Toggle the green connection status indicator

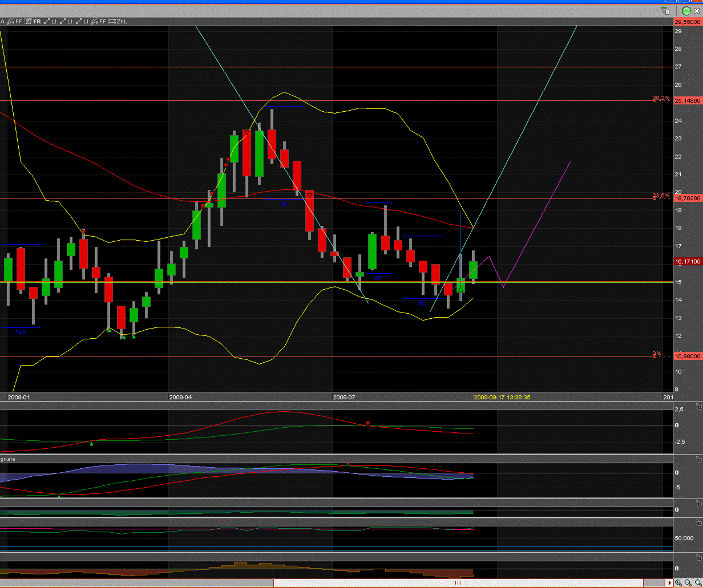tap(686, 11)
